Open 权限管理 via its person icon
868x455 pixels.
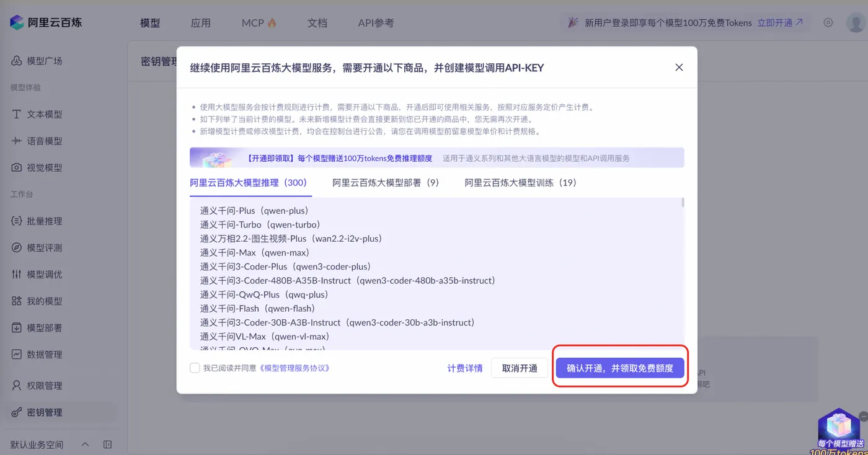(17, 386)
